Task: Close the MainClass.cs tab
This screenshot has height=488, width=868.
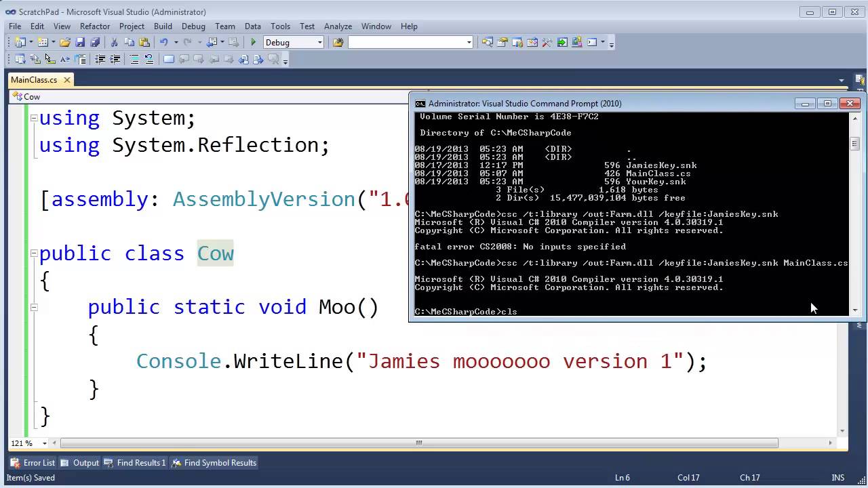Action: pos(67,80)
